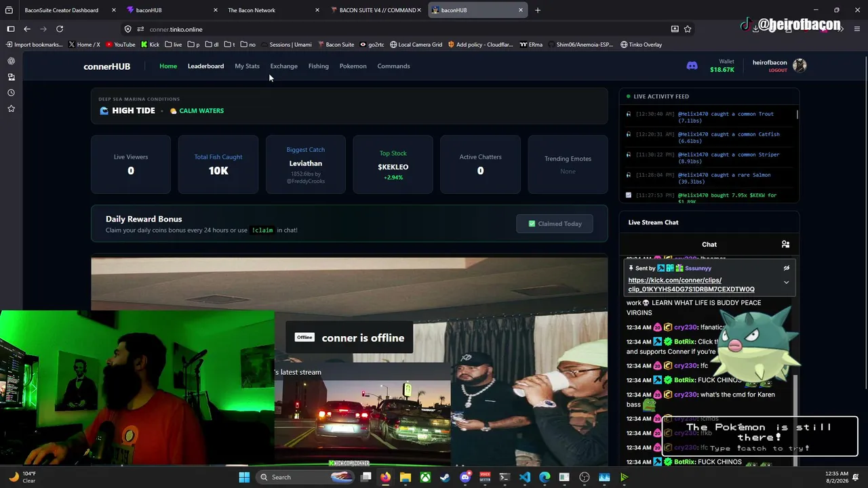Open the Fishing page
The width and height of the screenshot is (868, 488).
[318, 66]
